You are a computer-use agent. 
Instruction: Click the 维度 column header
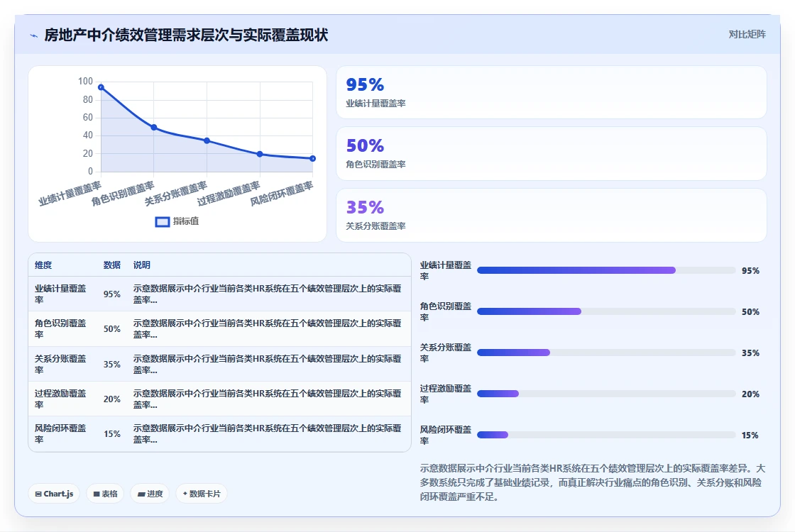tap(43, 265)
